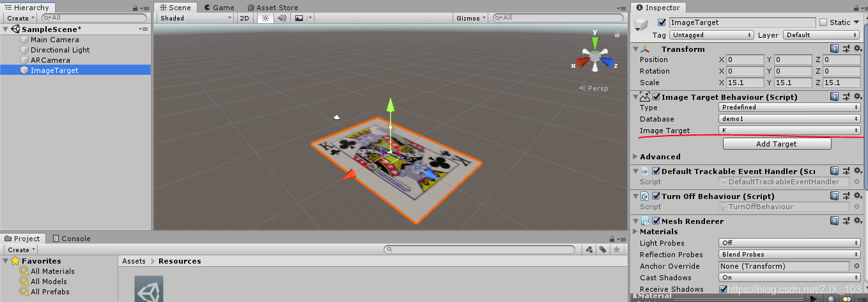Toggle Persp projection label
The width and height of the screenshot is (868, 302).
click(x=594, y=88)
